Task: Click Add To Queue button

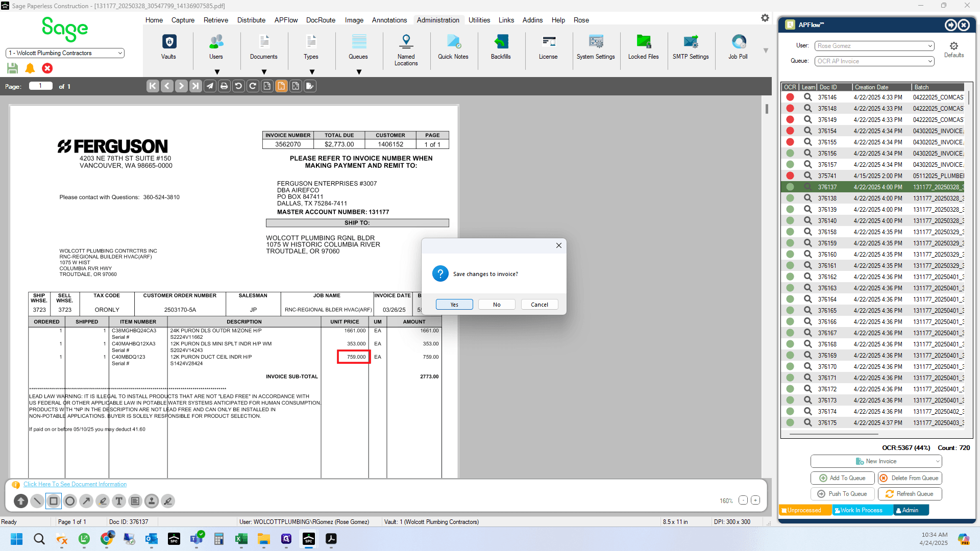Action: tap(842, 478)
